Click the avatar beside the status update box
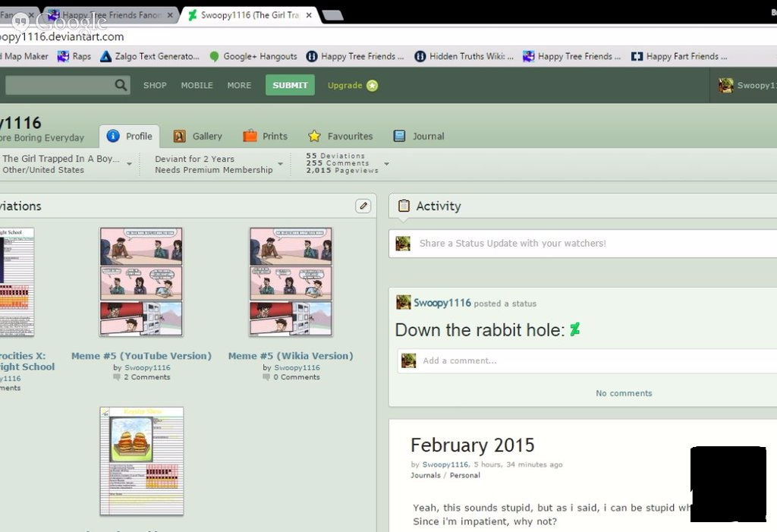This screenshot has height=532, width=777. coord(403,244)
